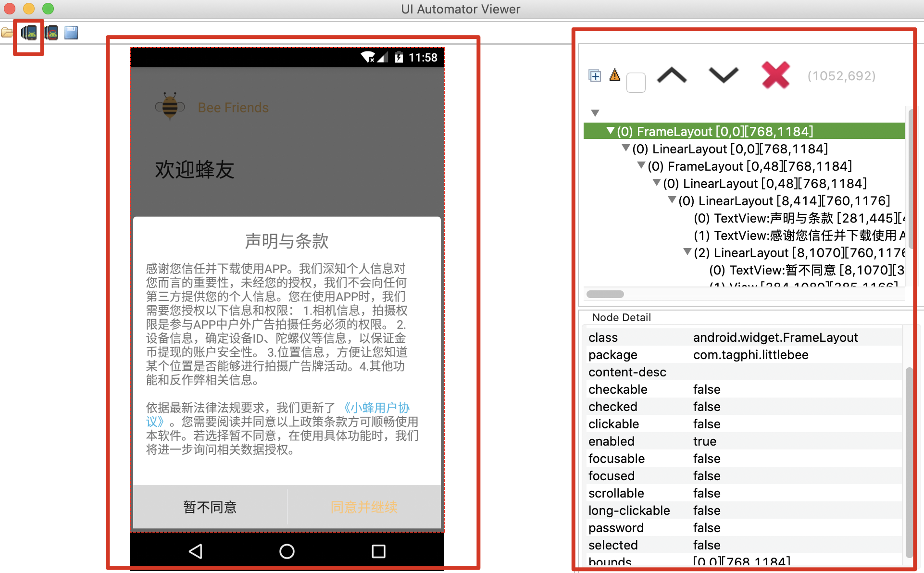Image resolution: width=924 pixels, height=573 pixels.
Task: Click the 《小蜂用户协议》 link in screenshot
Action: click(376, 408)
